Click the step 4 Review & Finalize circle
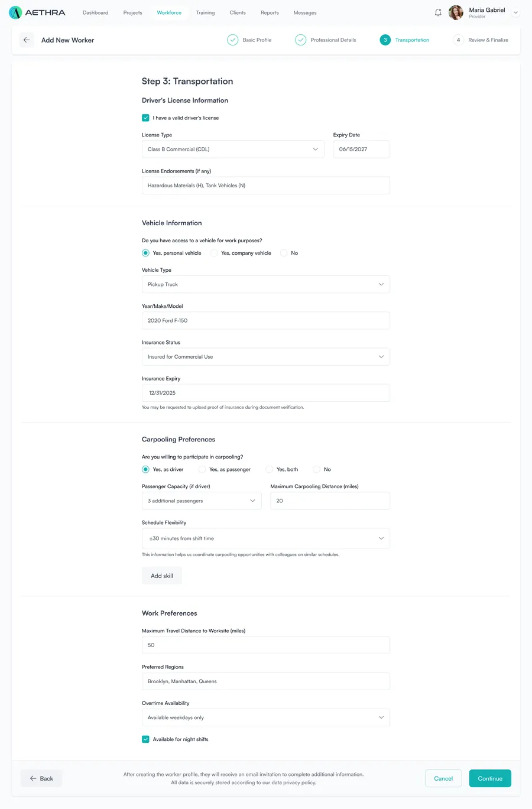The width and height of the screenshot is (532, 809). coord(458,40)
